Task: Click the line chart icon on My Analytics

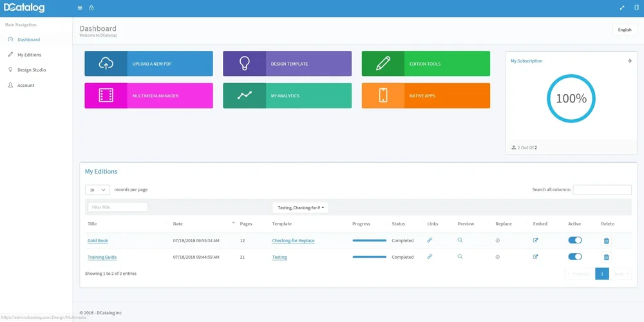Action: click(x=244, y=95)
